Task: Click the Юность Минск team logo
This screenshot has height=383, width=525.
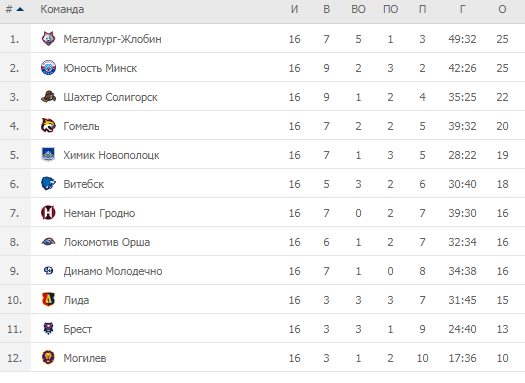Action: coord(48,68)
